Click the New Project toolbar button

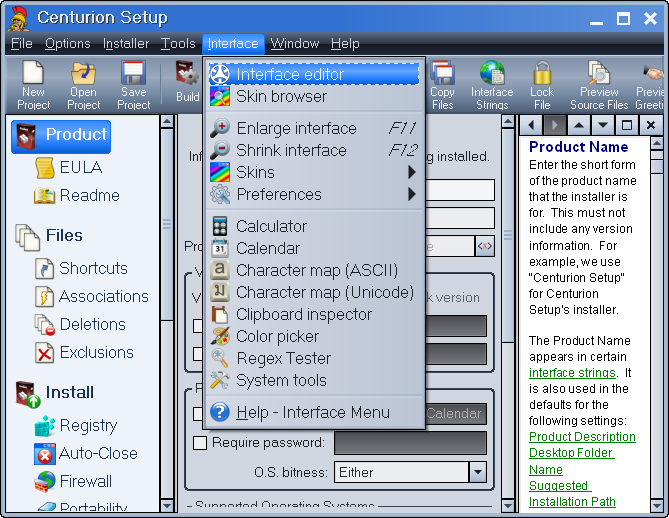[x=33, y=85]
